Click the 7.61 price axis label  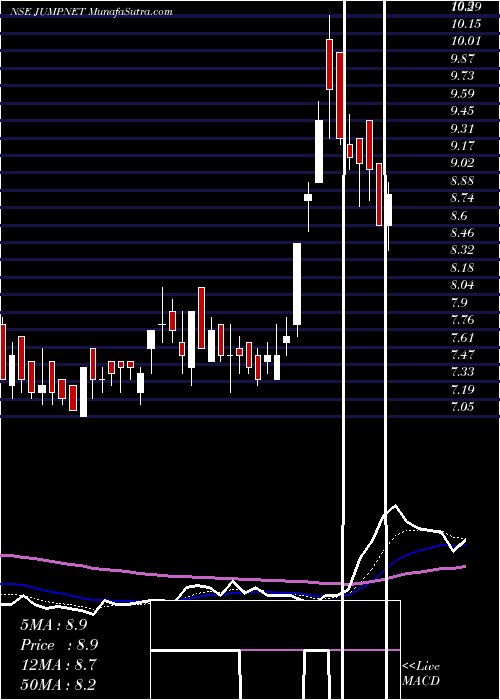[x=462, y=338]
